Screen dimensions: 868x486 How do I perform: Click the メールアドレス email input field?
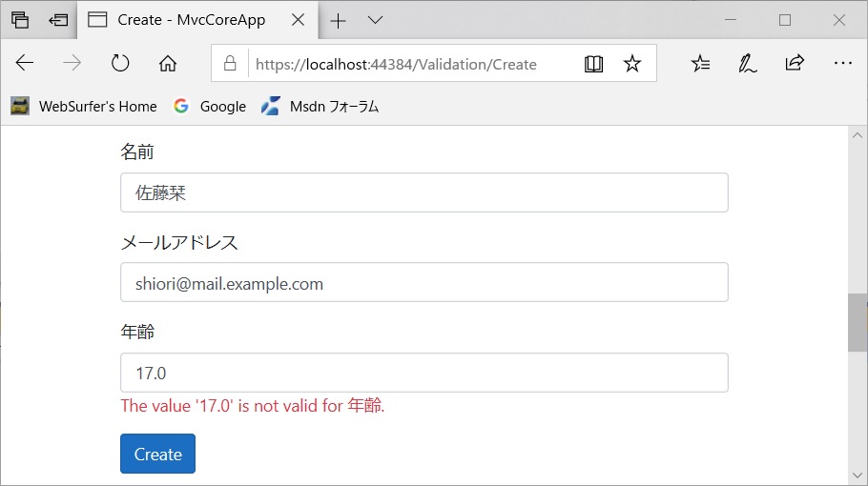click(x=424, y=282)
